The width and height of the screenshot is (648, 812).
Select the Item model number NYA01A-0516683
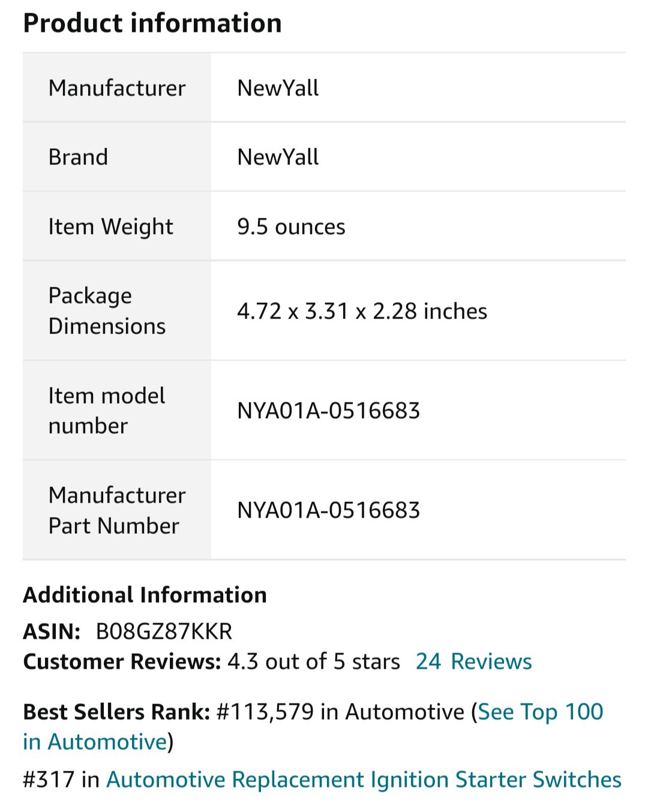[x=328, y=411]
